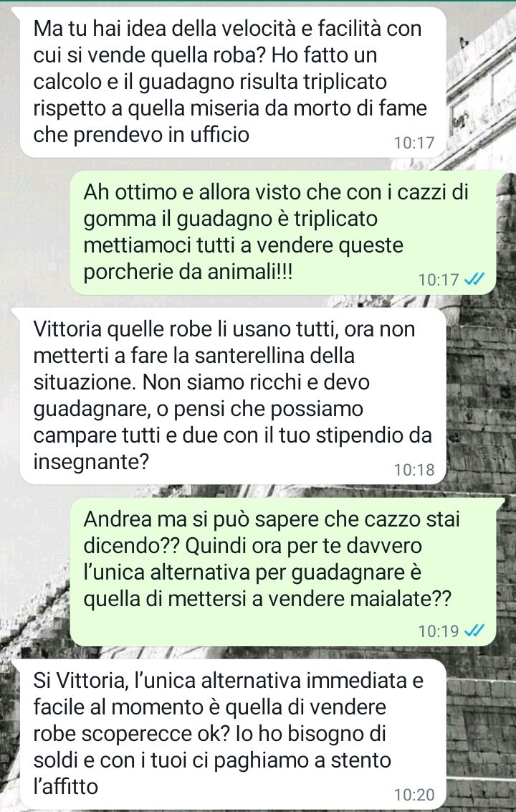Tap the 10:18 timestamp
The height and width of the screenshot is (812, 516).
(414, 470)
